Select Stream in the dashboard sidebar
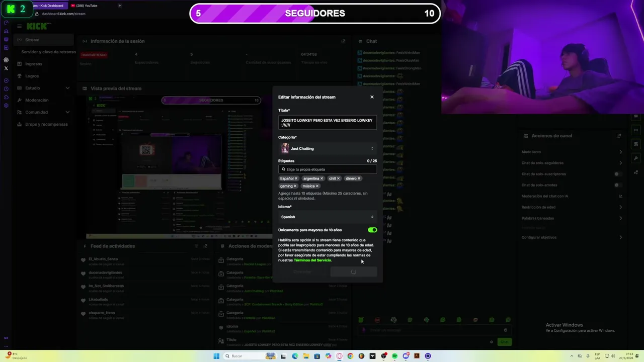This screenshot has width=644, height=362. click(x=44, y=40)
